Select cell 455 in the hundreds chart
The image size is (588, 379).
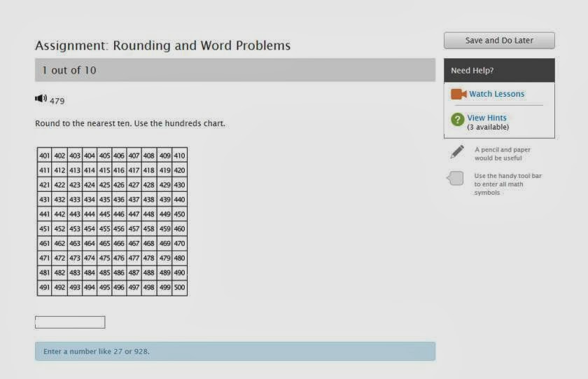pyautogui.click(x=104, y=229)
